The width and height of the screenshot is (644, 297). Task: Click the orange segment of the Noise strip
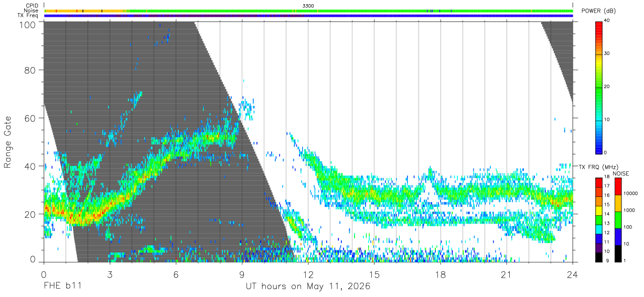84,10
